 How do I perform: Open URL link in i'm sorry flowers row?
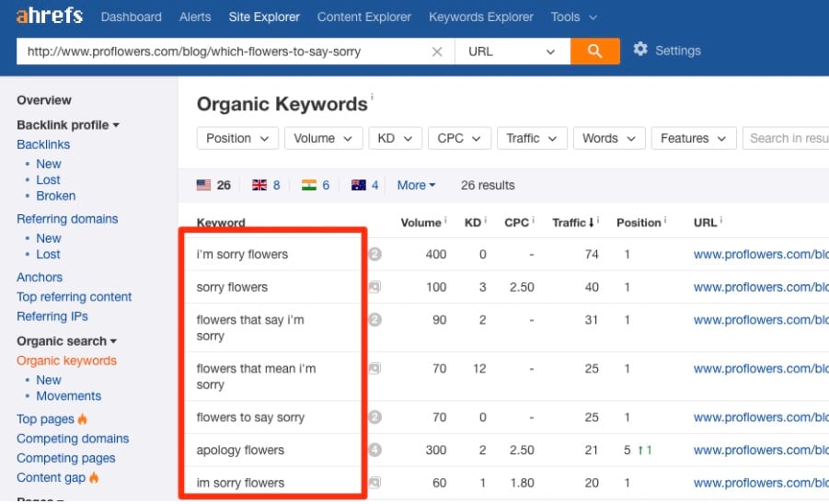pos(761,254)
